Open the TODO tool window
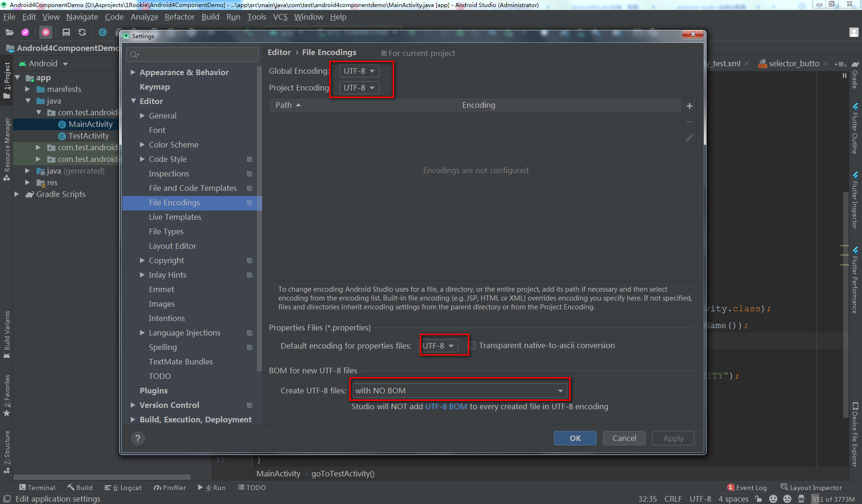Screen dimensions: 862x504 pyautogui.click(x=252, y=488)
